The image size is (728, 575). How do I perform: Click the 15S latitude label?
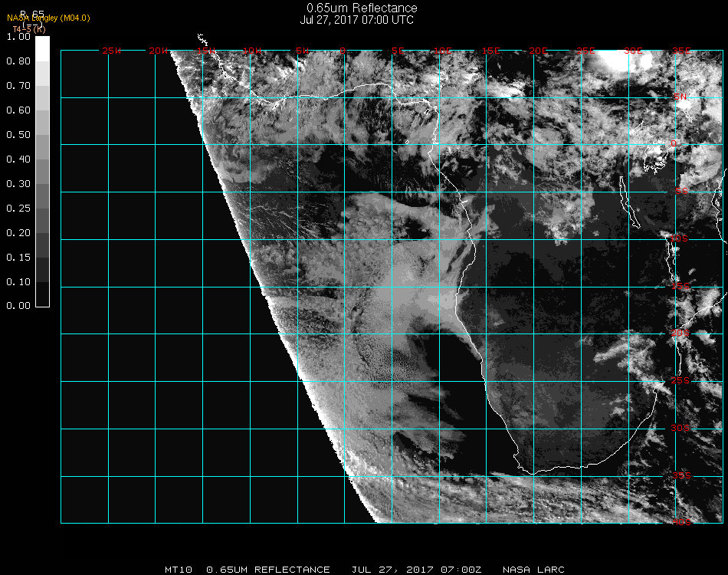pyautogui.click(x=680, y=287)
